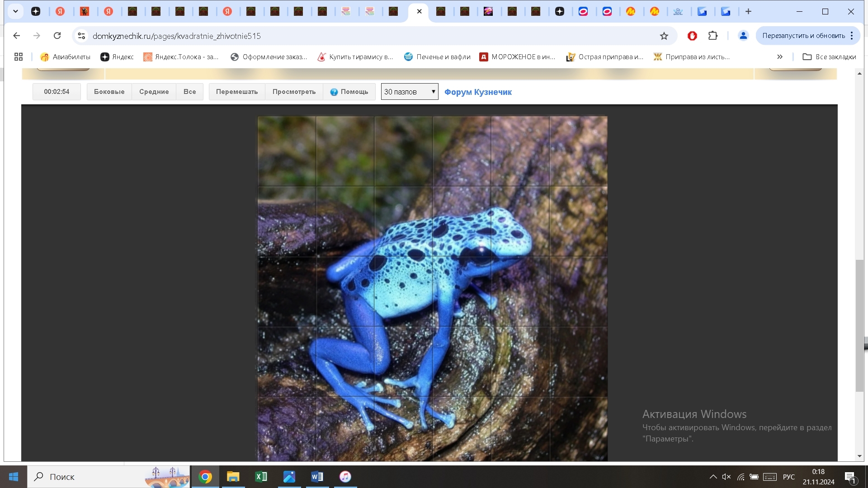Screen dimensions: 868x488
Task: Open Word from the taskbar
Action: [x=317, y=477]
